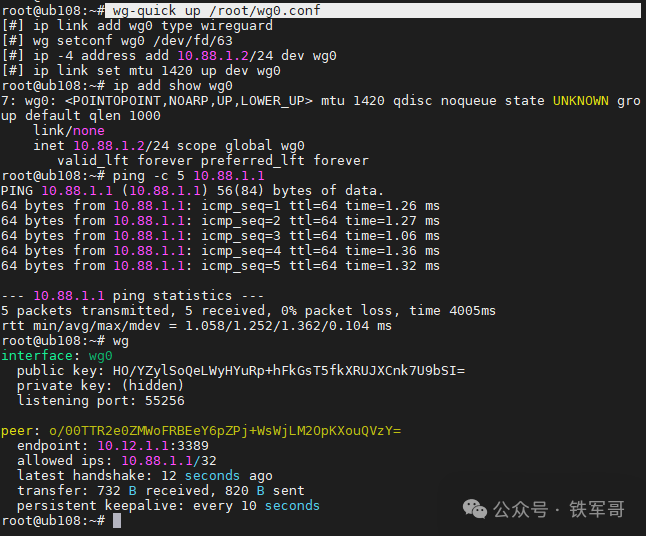Click the green 'interface: wg0' line
The height and width of the screenshot is (536, 646).
point(57,356)
